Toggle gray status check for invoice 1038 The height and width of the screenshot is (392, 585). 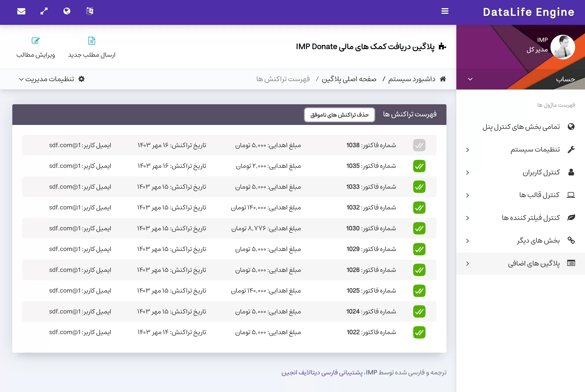[x=419, y=145]
